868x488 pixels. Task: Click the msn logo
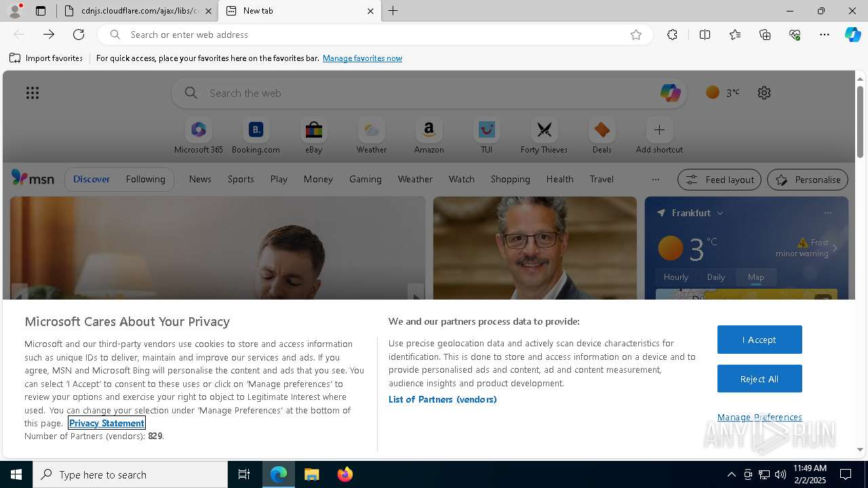pos(33,178)
